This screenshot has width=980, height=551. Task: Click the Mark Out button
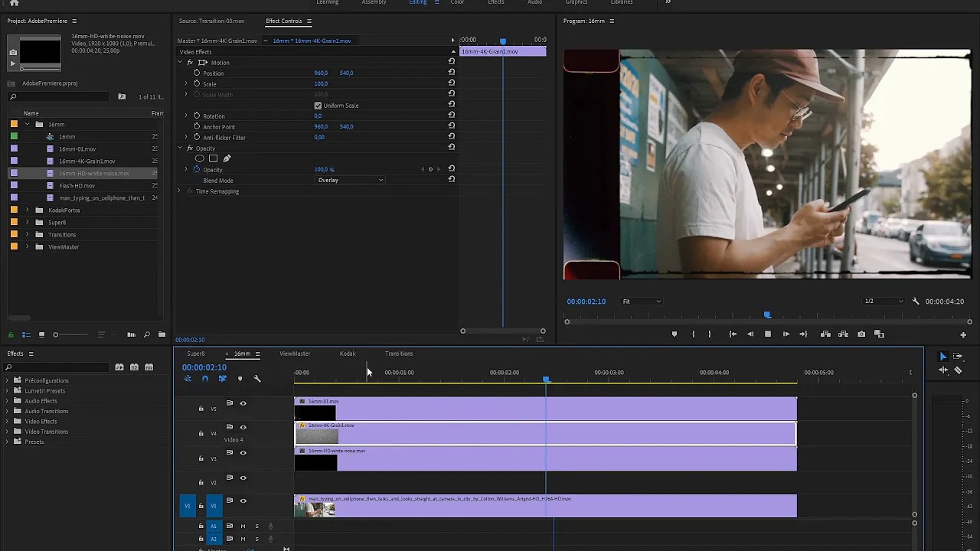click(x=710, y=334)
